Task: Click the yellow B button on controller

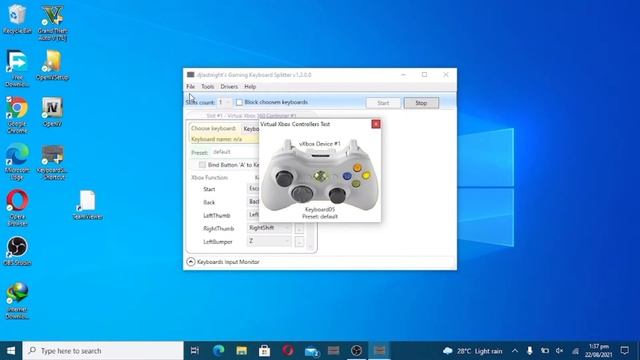Action: pos(366,176)
